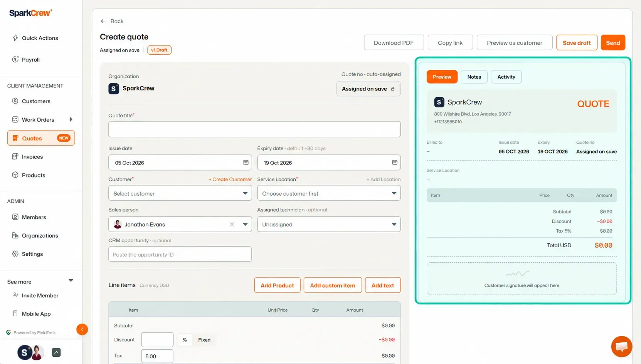Open Quotes in the sidebar
This screenshot has width=641, height=364.
(x=41, y=138)
